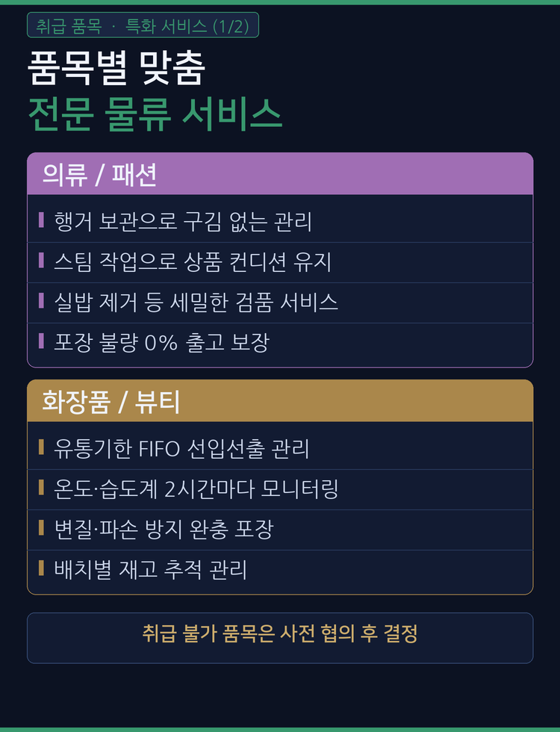Click purple bullet marker beside 포장 불량
Image resolution: width=560 pixels, height=732 pixels.
coord(42,341)
